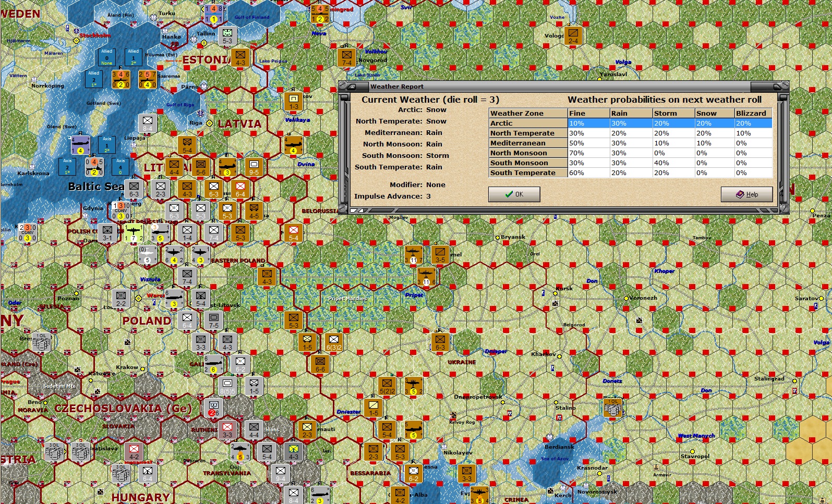
Task: Select the Mediterranean row in the table
Action: pos(630,143)
